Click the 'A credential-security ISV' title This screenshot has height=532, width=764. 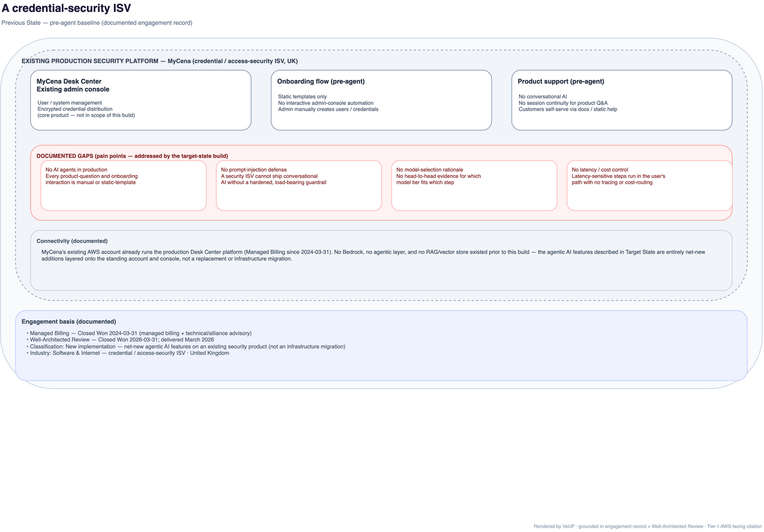[66, 9]
